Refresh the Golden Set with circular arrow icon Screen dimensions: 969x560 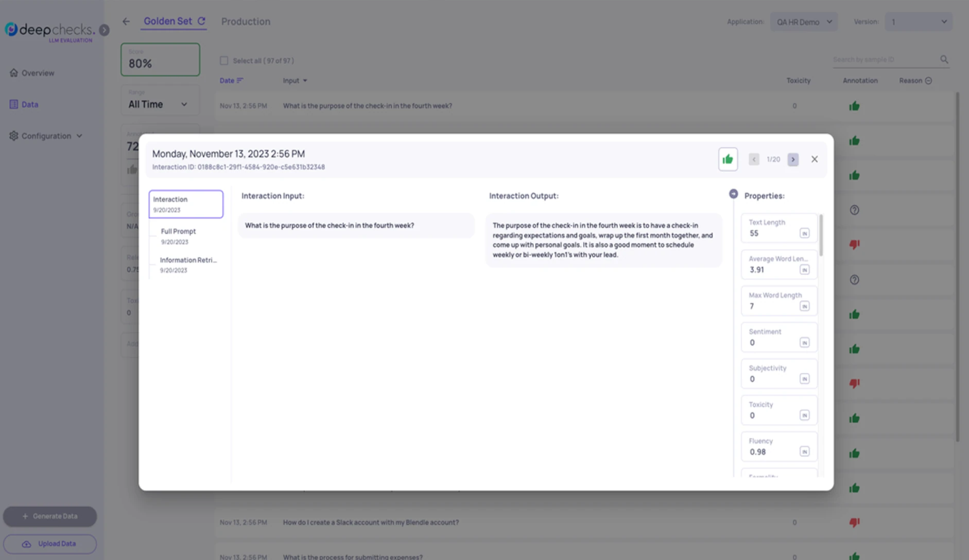click(201, 21)
